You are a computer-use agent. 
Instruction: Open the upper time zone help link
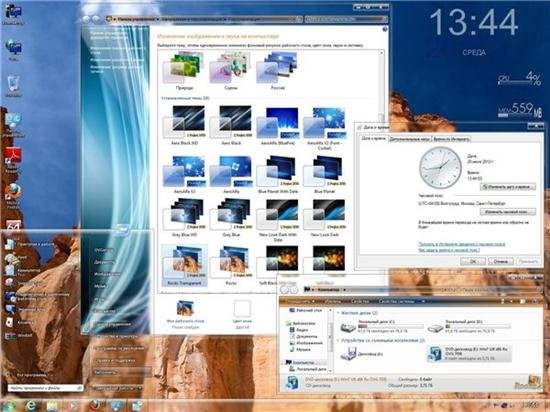[462, 244]
